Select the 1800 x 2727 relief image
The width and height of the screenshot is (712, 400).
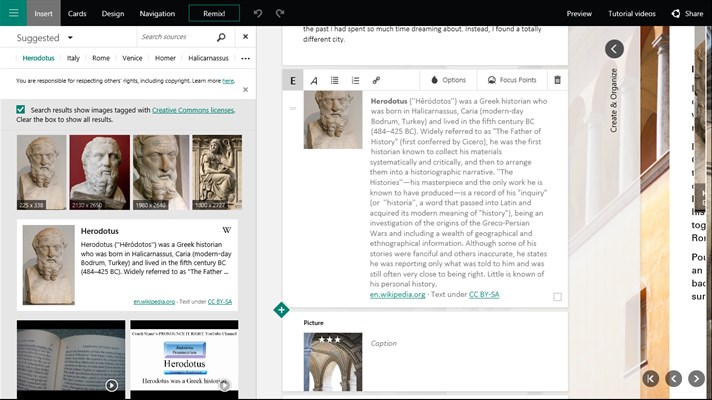point(217,172)
